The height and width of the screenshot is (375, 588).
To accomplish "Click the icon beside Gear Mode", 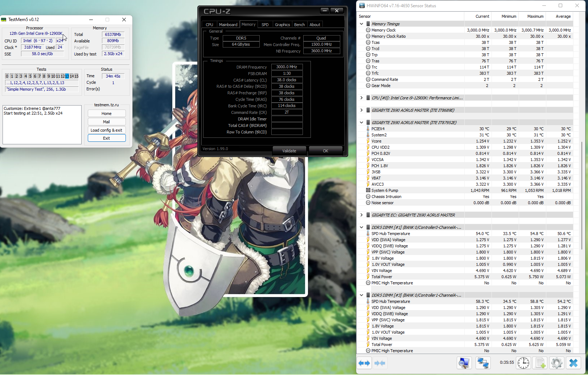I will click(368, 86).
